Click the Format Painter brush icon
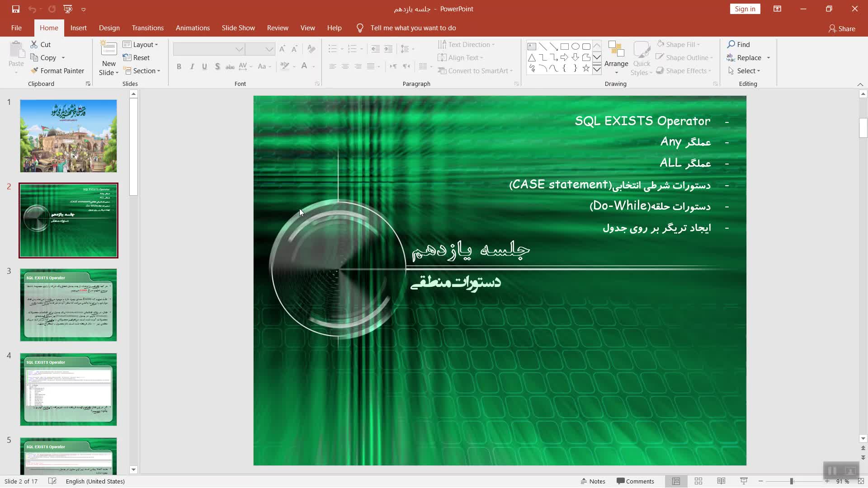 pyautogui.click(x=34, y=70)
